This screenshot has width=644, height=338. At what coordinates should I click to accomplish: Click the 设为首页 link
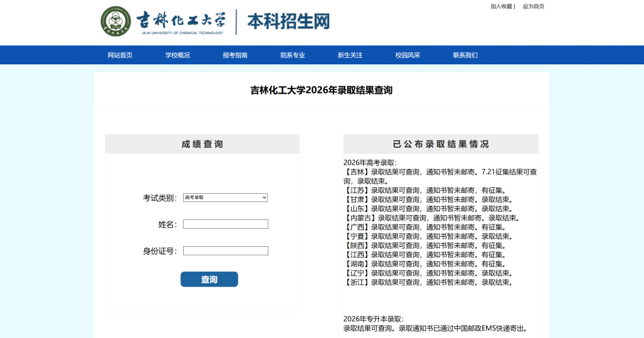(x=533, y=6)
